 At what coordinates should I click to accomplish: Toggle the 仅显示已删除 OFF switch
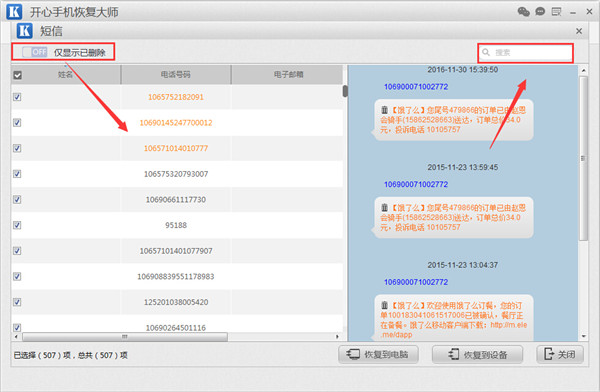click(34, 52)
